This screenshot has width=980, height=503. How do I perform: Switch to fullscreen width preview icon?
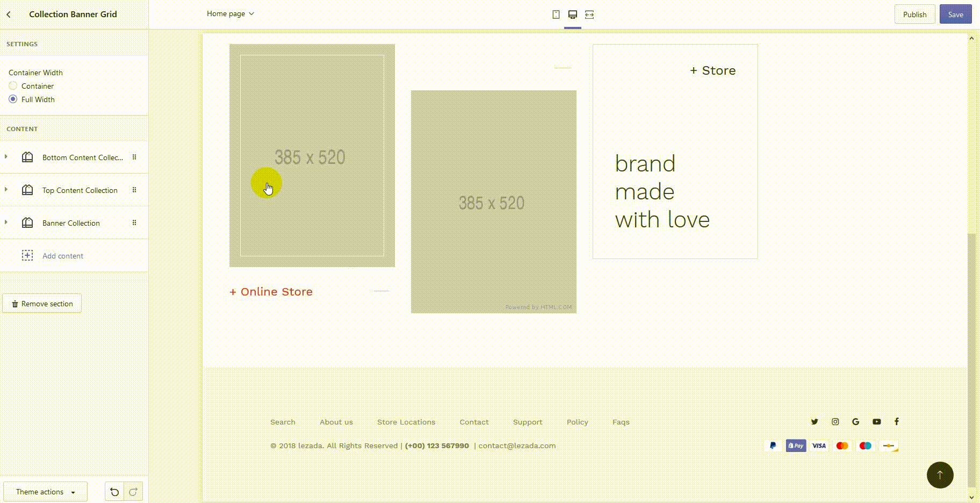(589, 15)
